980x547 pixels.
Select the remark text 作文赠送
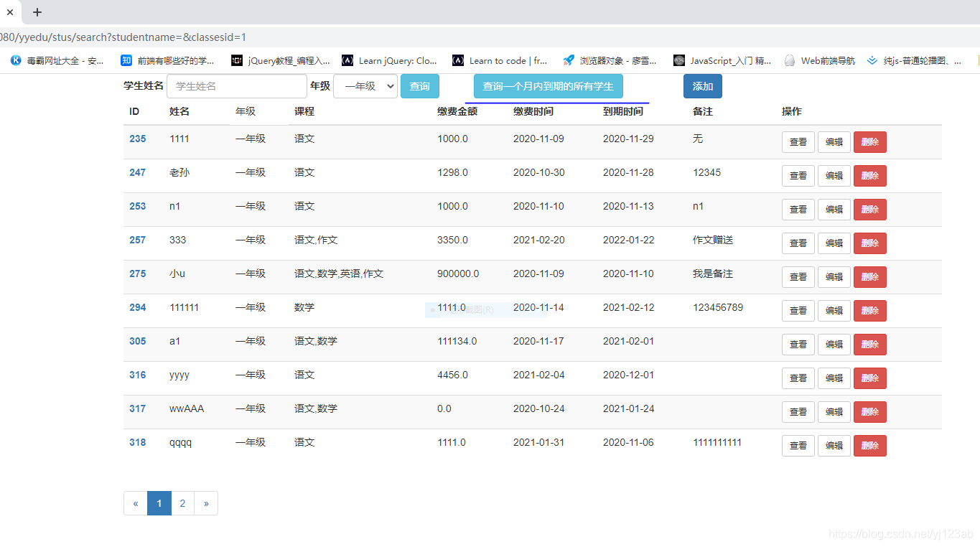(713, 240)
